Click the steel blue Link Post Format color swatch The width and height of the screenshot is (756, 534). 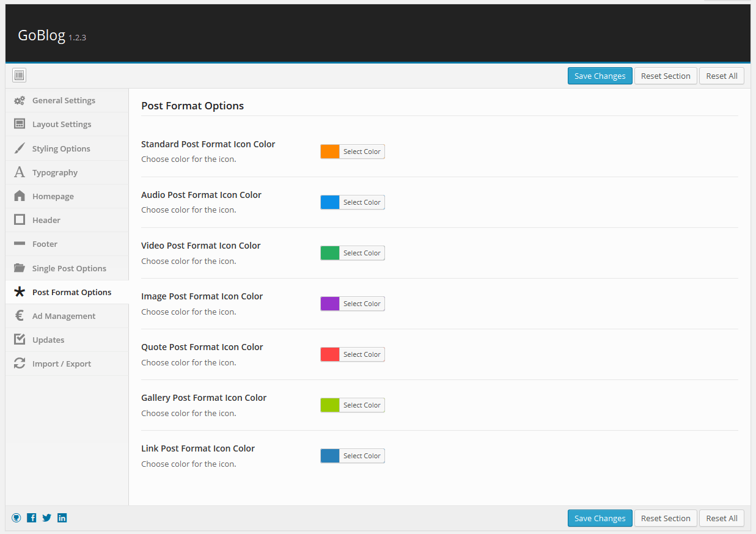(330, 456)
